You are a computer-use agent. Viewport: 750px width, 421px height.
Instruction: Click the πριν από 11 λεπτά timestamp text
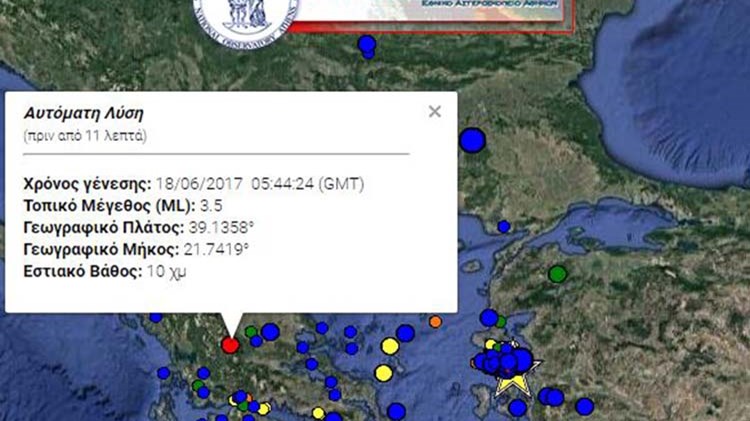coord(85,136)
